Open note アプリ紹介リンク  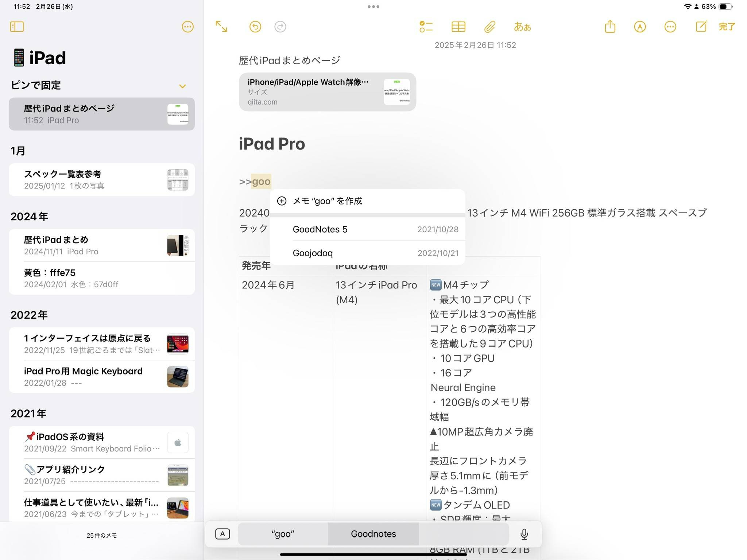102,475
